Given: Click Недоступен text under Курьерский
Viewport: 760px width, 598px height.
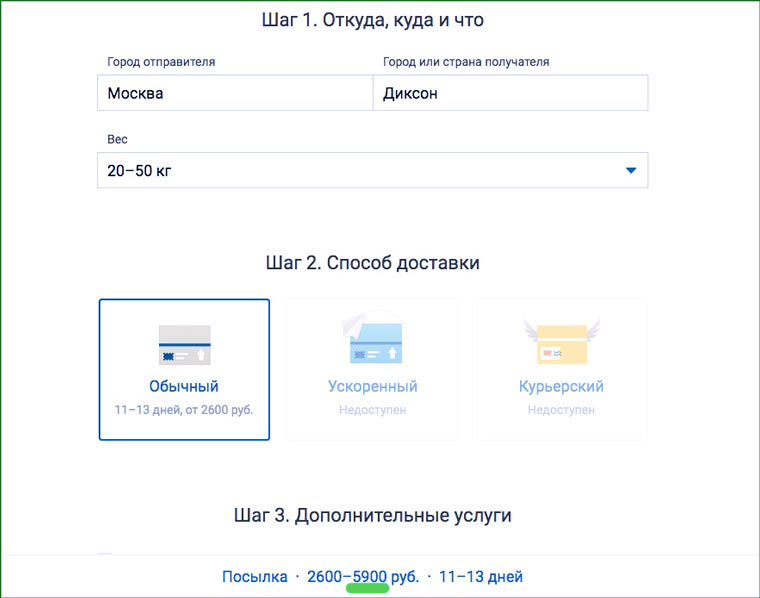Looking at the screenshot, I should point(561,410).
